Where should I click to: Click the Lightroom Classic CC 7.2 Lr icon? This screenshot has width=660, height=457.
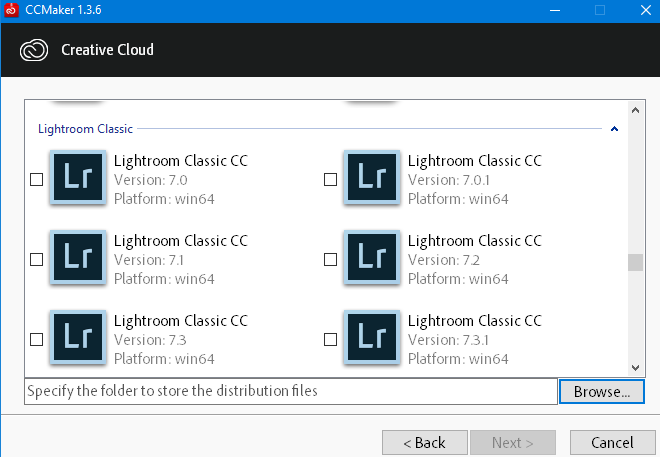tap(372, 257)
